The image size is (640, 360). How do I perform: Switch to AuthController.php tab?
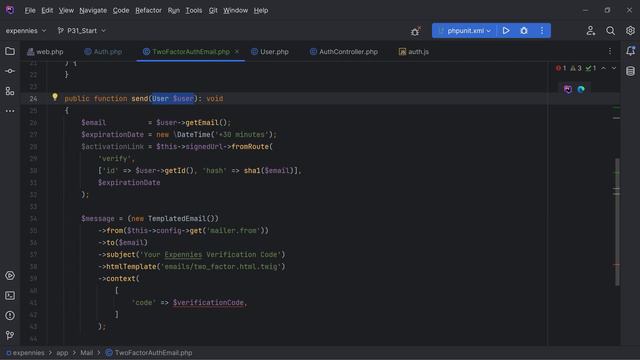[344, 52]
